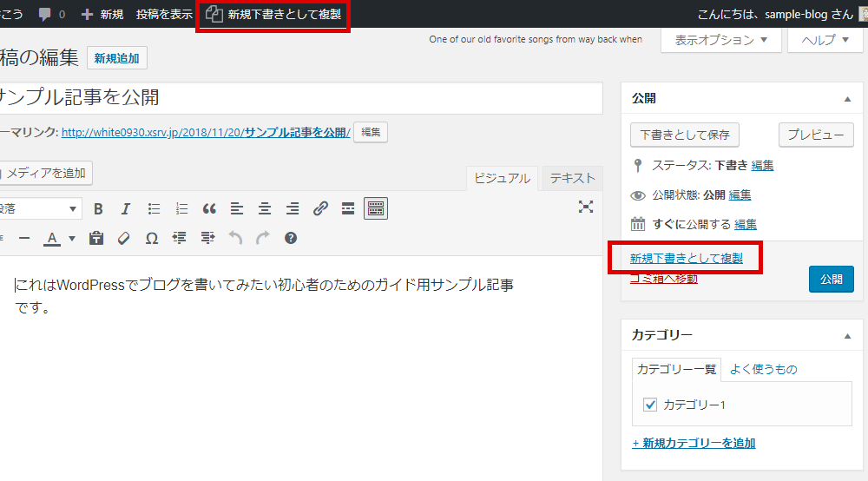
Task: Move post to trash via ゴミ箱へ移動
Action: coord(664,279)
